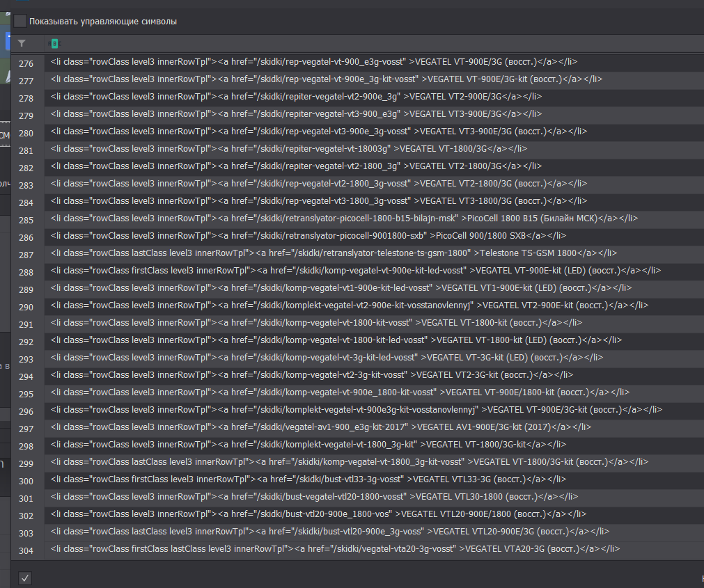Select the VEGATEL AV1-900E/3G-kit (2017) line

[374, 427]
